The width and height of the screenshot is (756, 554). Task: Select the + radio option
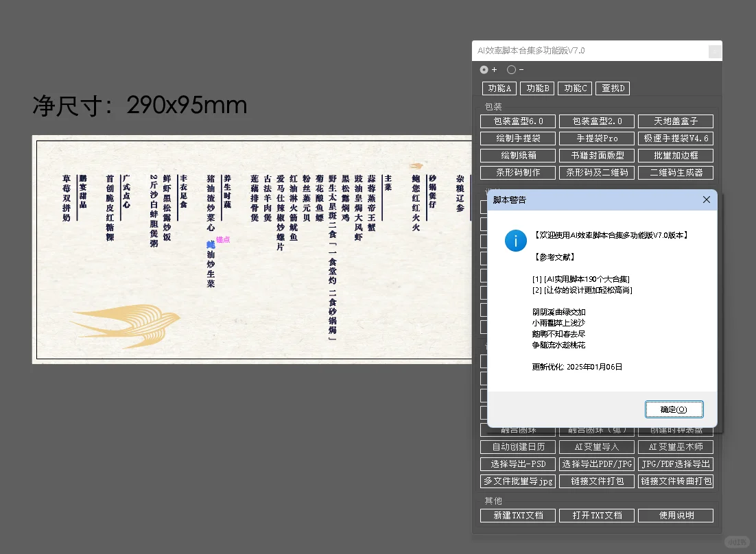(484, 69)
